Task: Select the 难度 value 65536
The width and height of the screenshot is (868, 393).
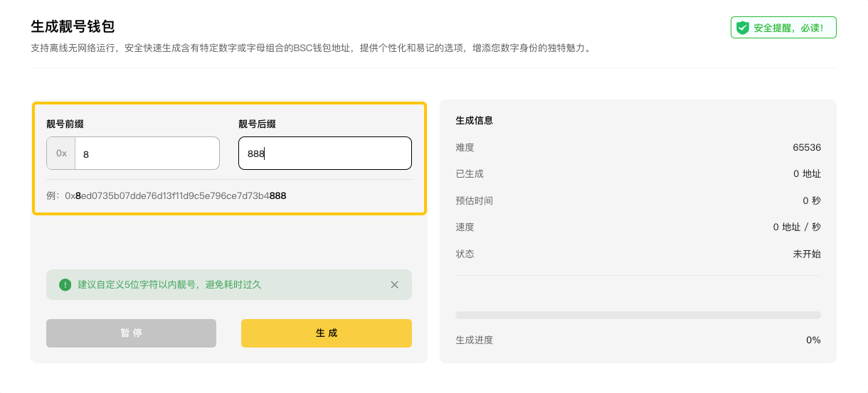Action: click(x=806, y=148)
